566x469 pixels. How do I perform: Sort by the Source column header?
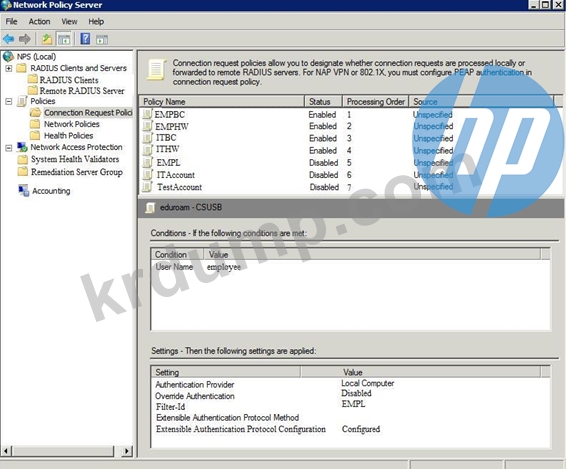(481, 101)
